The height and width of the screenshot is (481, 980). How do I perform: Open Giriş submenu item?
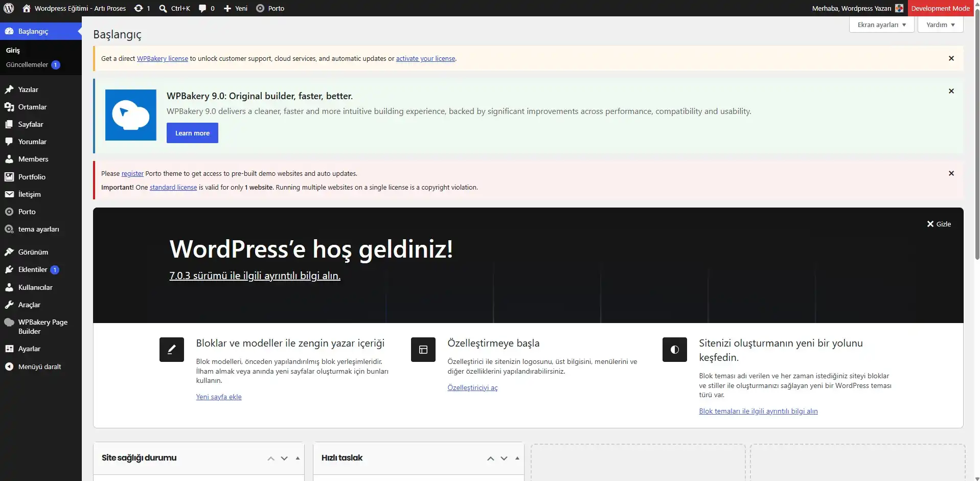[x=13, y=50]
